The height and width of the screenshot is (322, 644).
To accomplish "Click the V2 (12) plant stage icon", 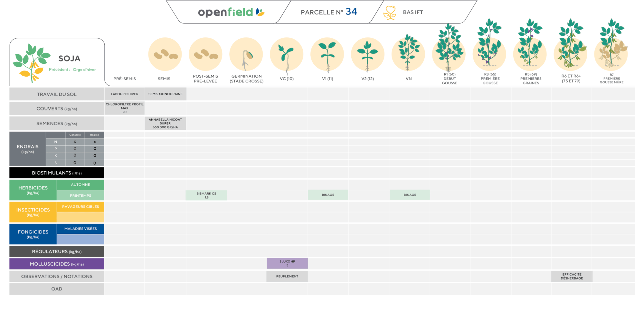I will [x=367, y=54].
